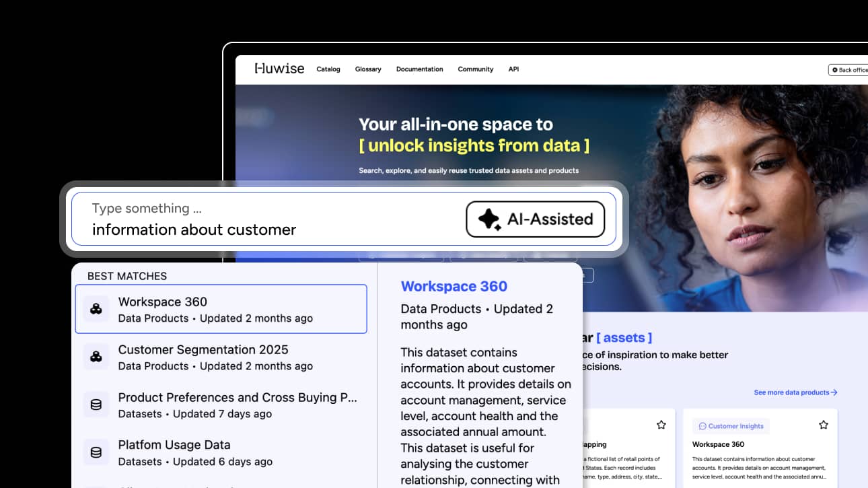868x488 pixels.
Task: Click the gear icon in Back office button
Action: pyautogui.click(x=835, y=70)
